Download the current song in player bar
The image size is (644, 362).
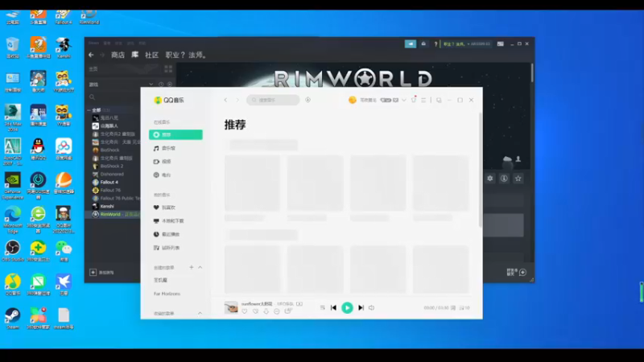tap(266, 311)
